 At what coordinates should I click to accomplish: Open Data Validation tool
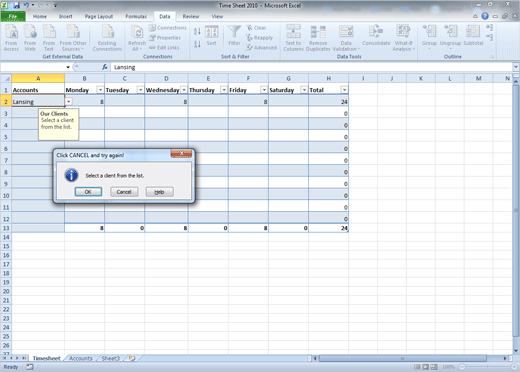(x=346, y=38)
